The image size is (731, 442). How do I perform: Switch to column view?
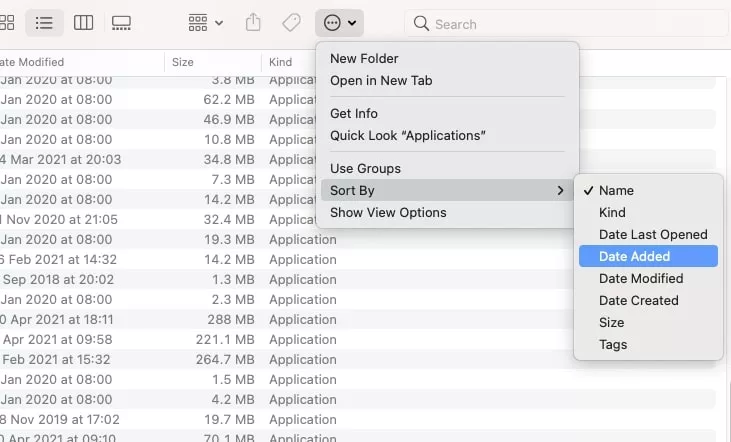pyautogui.click(x=83, y=22)
